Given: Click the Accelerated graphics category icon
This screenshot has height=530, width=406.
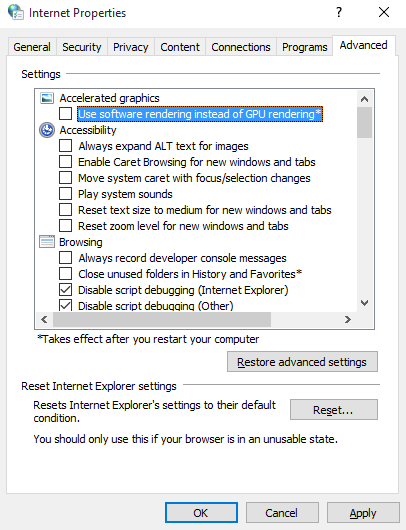Looking at the screenshot, I should 47,98.
